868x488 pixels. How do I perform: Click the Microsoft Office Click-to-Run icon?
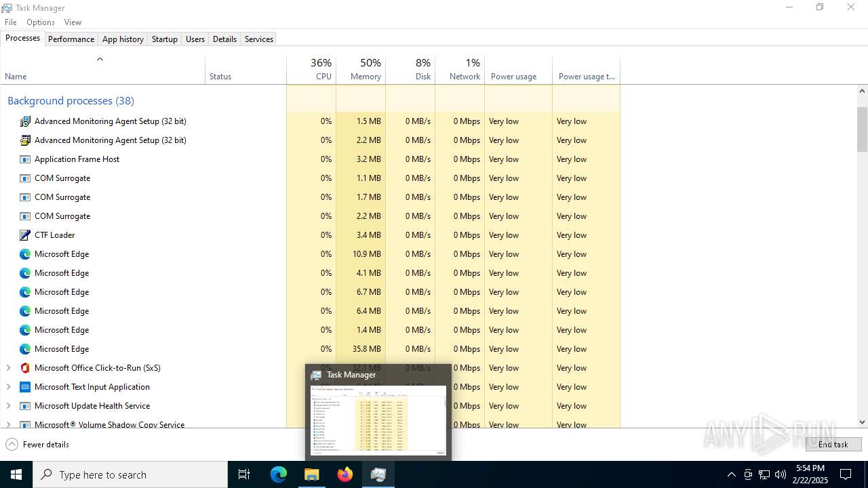pyautogui.click(x=25, y=368)
